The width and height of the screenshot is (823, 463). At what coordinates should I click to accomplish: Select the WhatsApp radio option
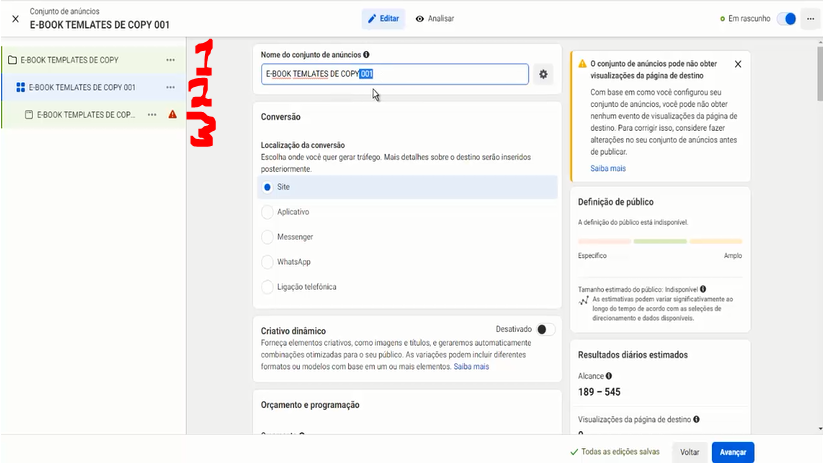(x=267, y=262)
